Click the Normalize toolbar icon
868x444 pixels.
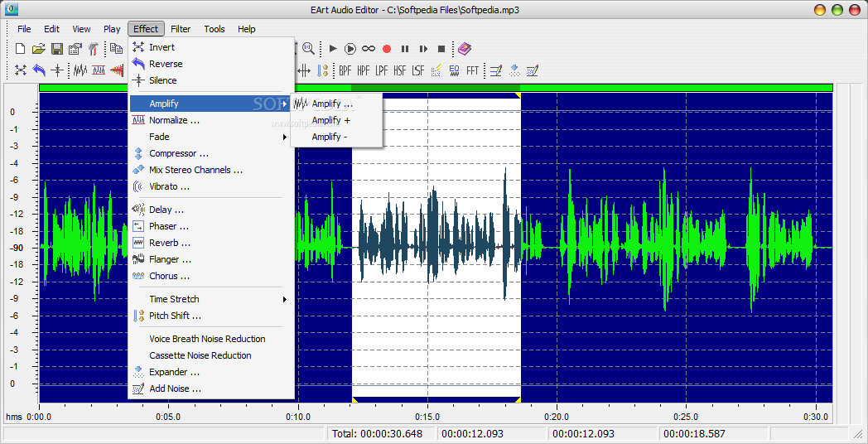[99, 70]
